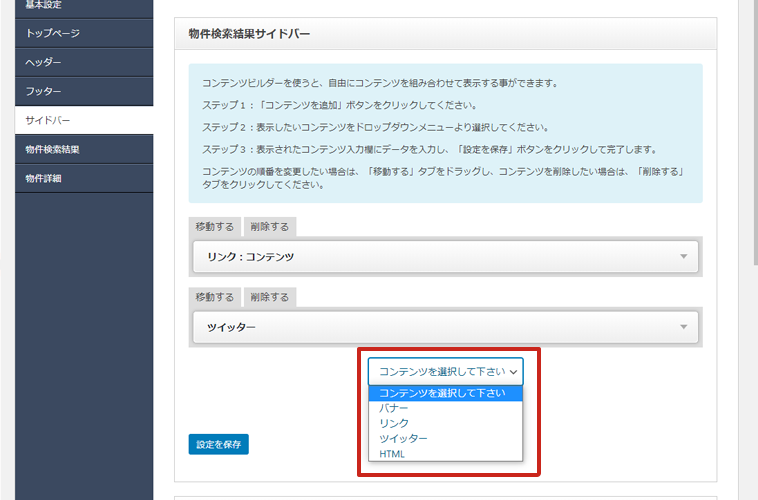This screenshot has width=758, height=500.
Task: Click 移動する tab above ツイッター block
Action: click(x=215, y=297)
